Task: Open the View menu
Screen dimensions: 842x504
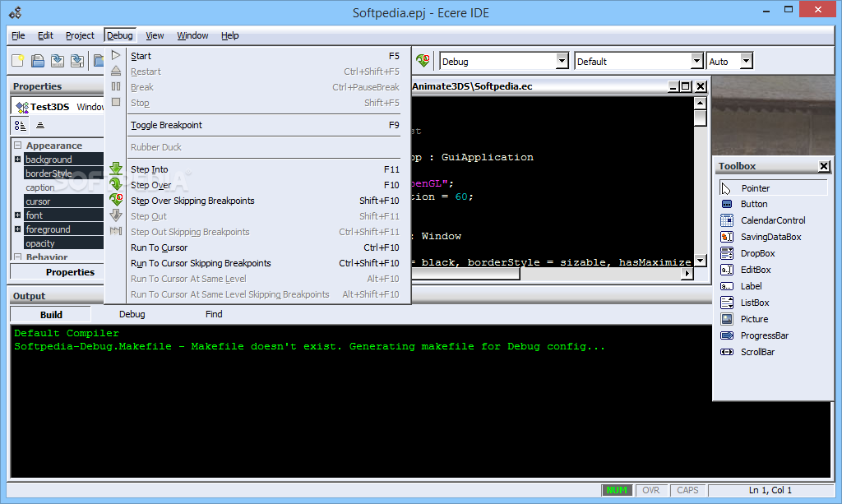Action: (x=155, y=35)
